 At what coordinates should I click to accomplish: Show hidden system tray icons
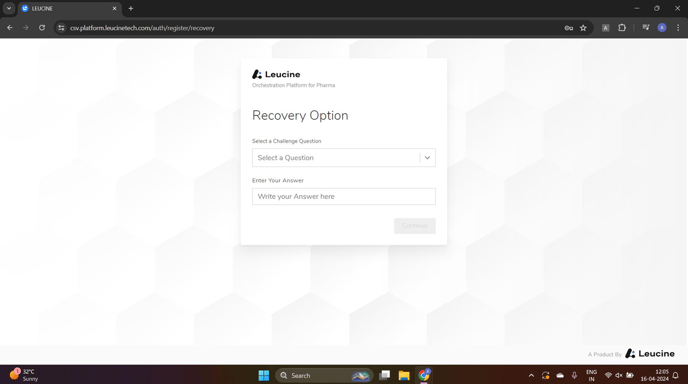pyautogui.click(x=531, y=375)
